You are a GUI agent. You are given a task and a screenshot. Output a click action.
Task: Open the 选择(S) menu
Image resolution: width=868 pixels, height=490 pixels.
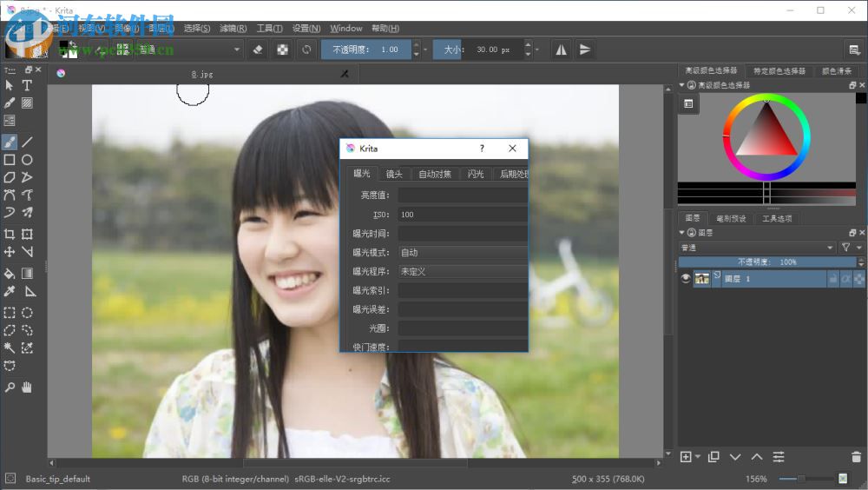[x=197, y=29]
